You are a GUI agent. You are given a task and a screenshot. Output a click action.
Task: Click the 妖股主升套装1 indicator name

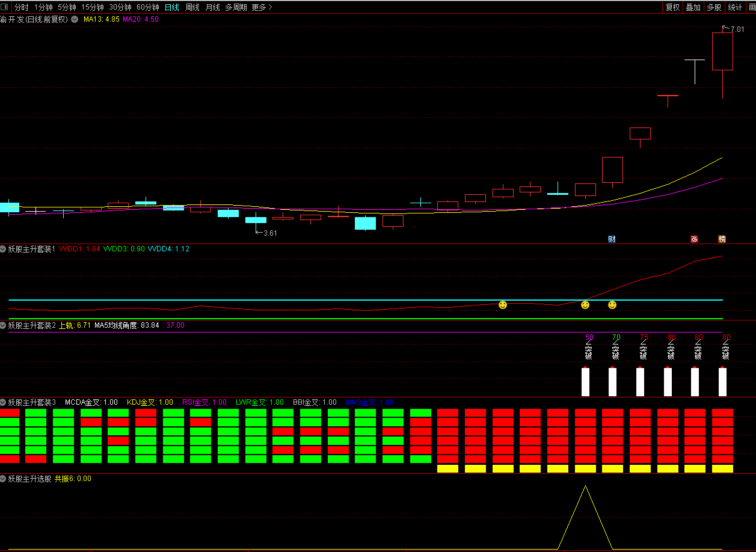pyautogui.click(x=32, y=248)
